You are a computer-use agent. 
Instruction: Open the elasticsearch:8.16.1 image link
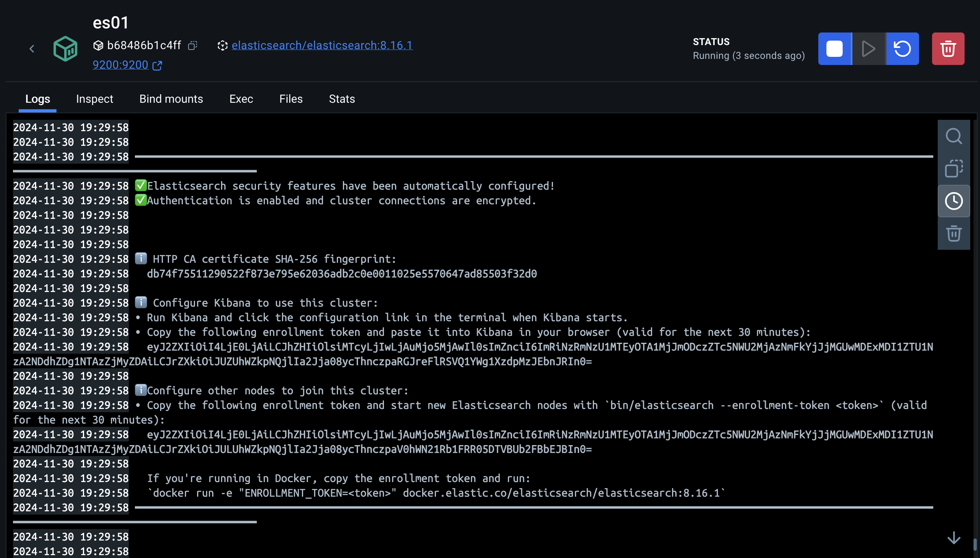(322, 45)
